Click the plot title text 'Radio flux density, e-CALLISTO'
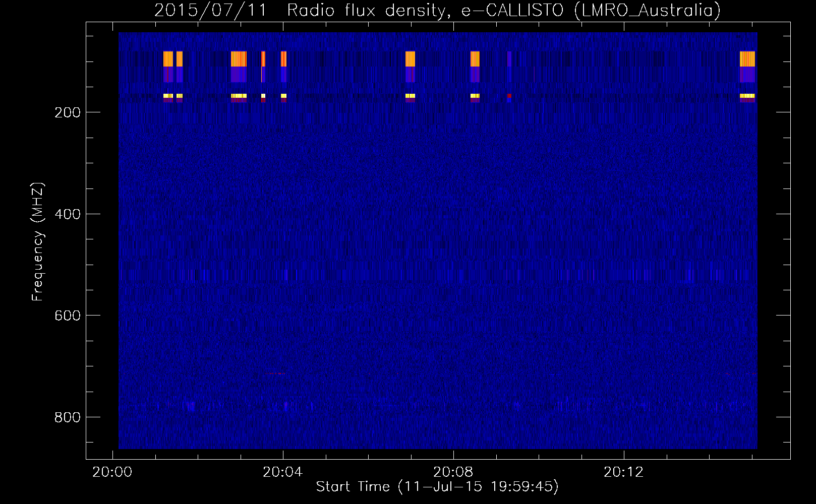Viewport: 816px width, 504px height. coord(425,10)
